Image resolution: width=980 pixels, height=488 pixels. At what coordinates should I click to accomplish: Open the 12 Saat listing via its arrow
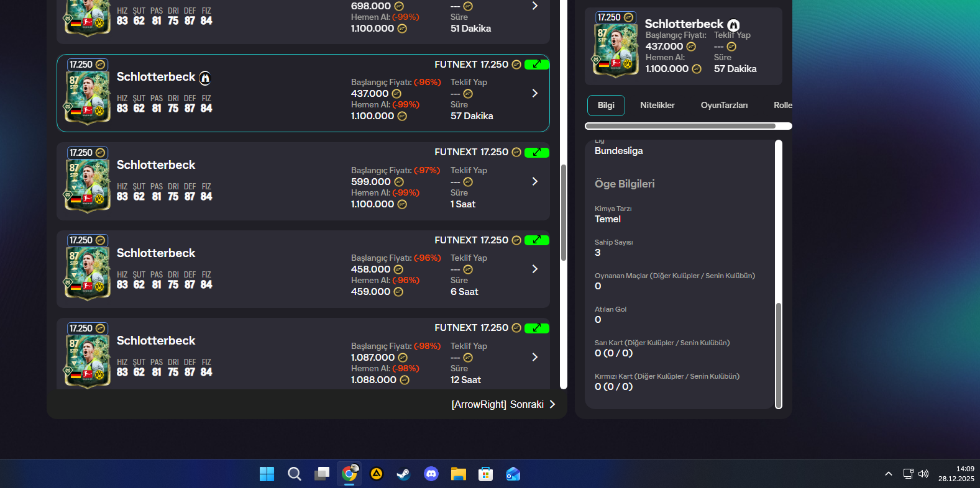coord(535,357)
